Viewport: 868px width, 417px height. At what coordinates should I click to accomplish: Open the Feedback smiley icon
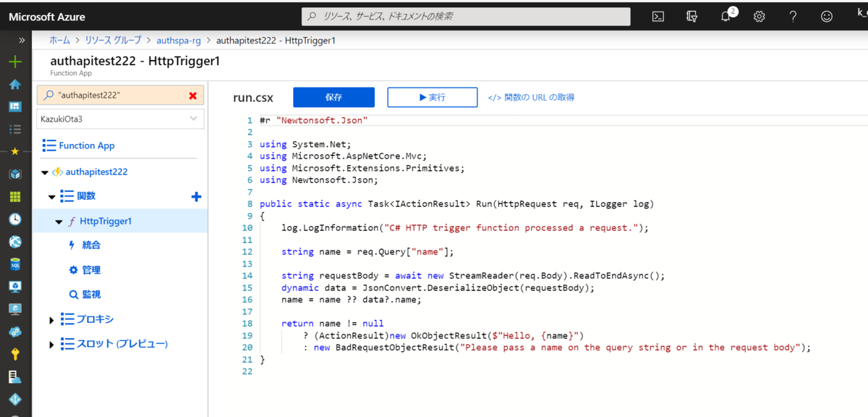coord(827,16)
